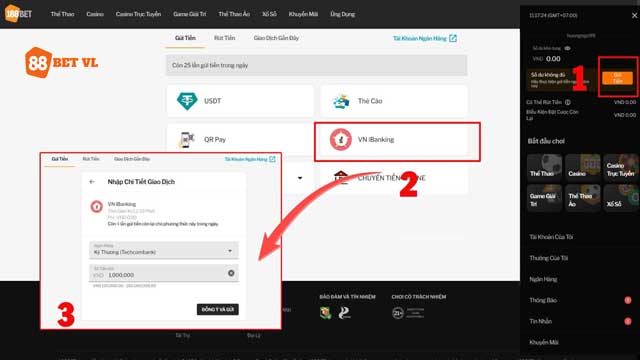Clear the amount with the x icon
640x360 pixels.
231,273
